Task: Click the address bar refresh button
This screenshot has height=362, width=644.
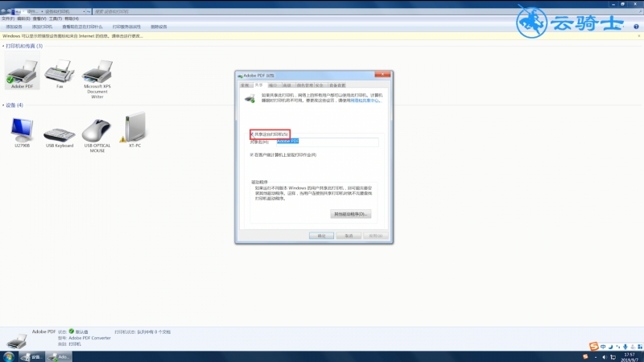Action: [89, 11]
